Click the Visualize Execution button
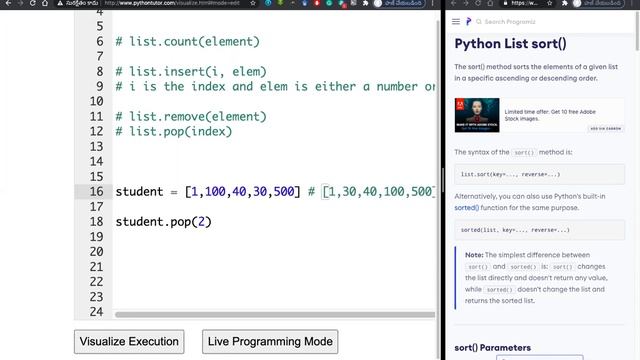Viewport: 640px width, 360px height. (x=129, y=342)
